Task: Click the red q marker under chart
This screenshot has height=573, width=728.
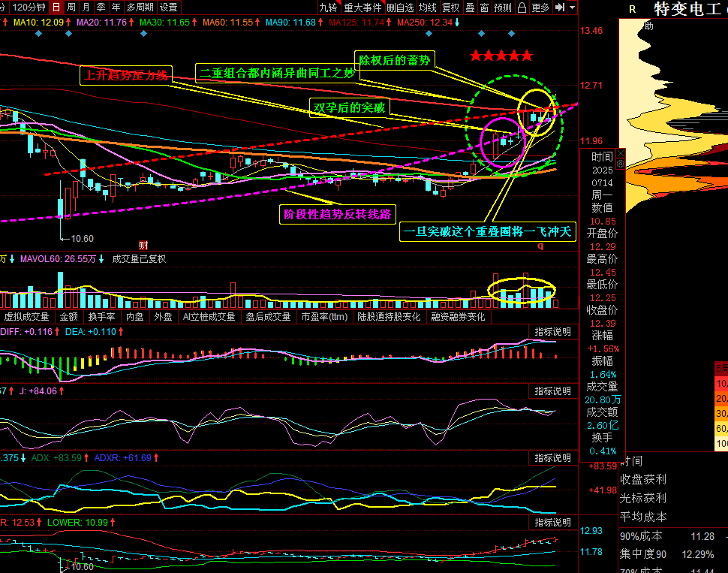Action: [540, 246]
